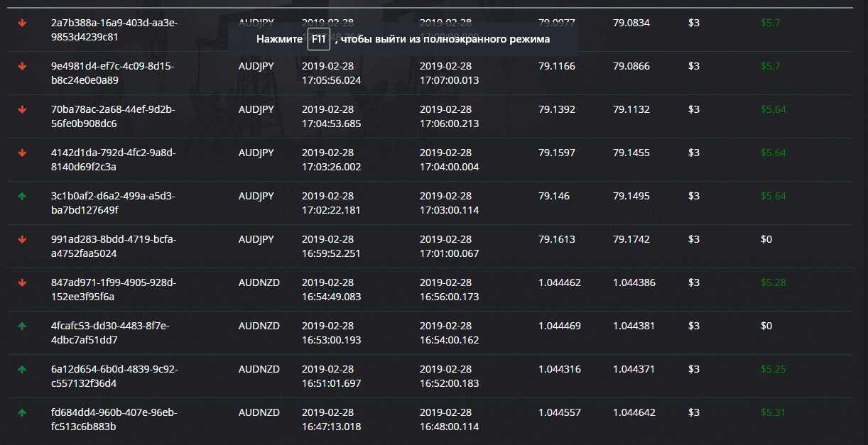
Task: Click the green up arrow for trade 4fcafc53
Action: (22, 326)
